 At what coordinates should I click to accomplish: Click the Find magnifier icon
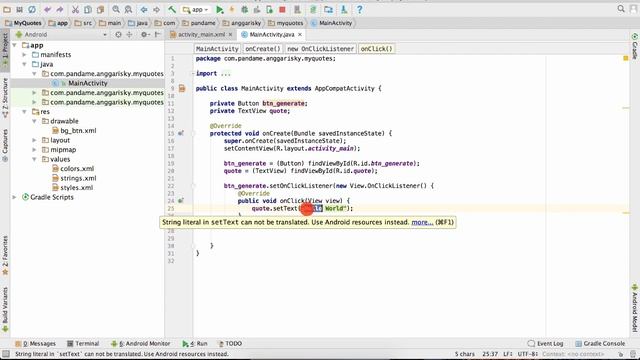pyautogui.click(x=116, y=9)
